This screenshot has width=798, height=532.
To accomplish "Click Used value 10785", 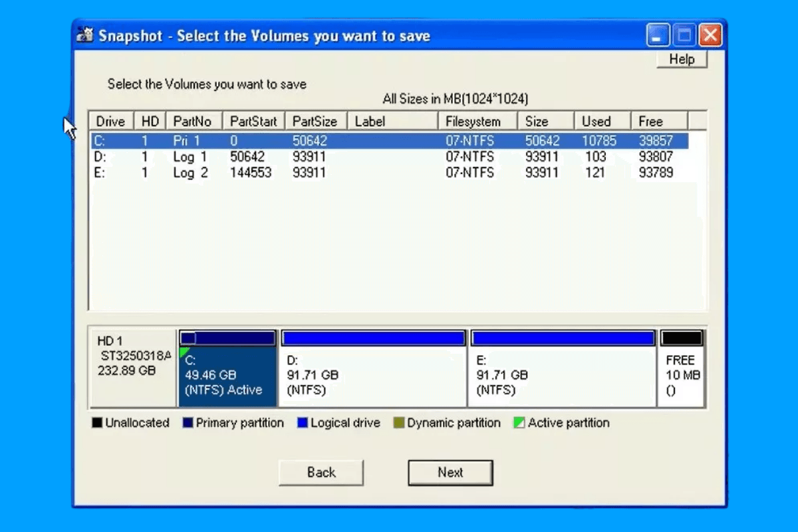I will coord(599,141).
